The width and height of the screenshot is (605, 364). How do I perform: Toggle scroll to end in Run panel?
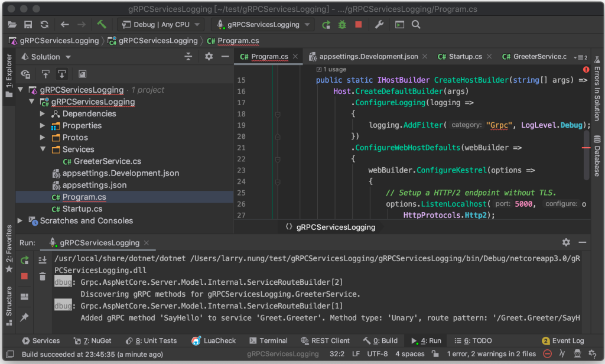[x=43, y=260]
